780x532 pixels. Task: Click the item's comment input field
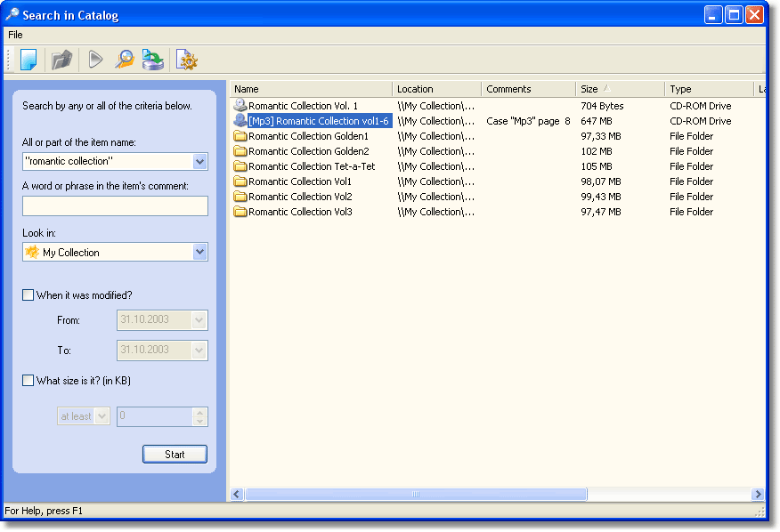(115, 206)
